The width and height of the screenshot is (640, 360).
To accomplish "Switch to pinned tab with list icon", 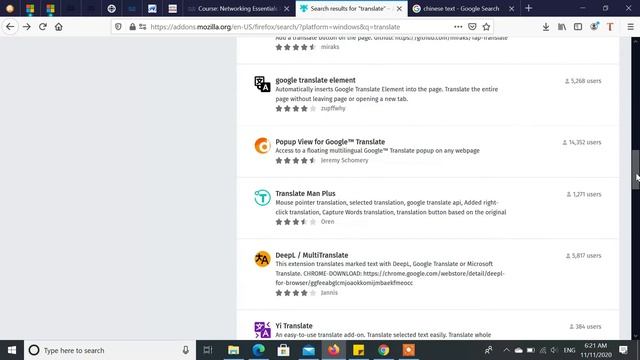I will [x=173, y=9].
